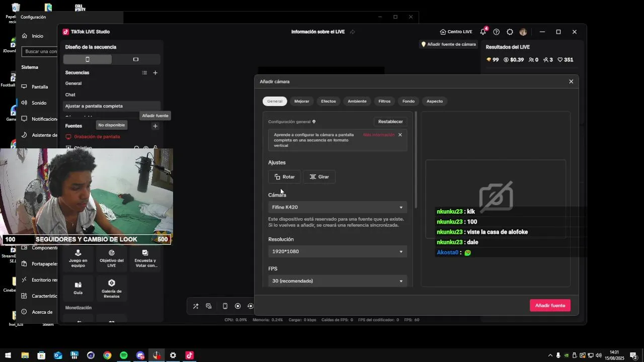Click the media music icon in bottom toolbar
Image resolution: width=644 pixels, height=362 pixels.
209,306
